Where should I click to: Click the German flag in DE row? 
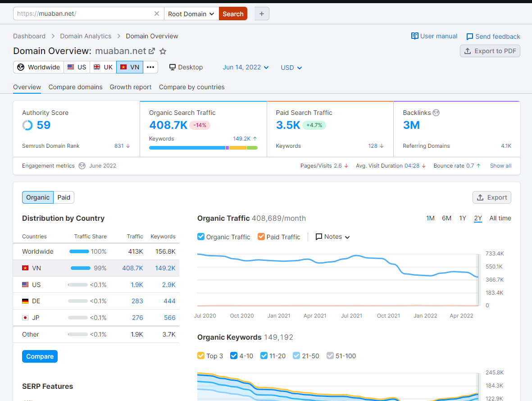coord(25,301)
